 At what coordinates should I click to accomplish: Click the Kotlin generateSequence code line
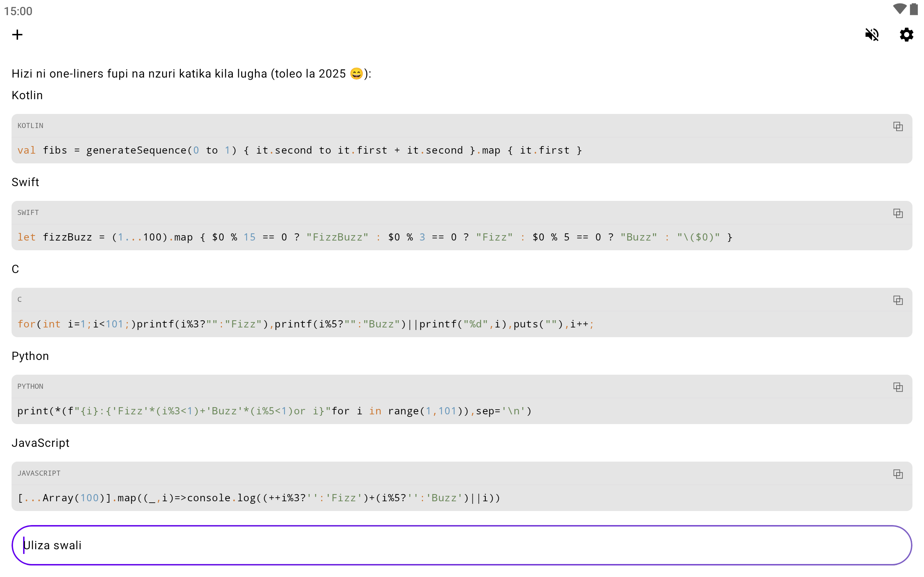click(x=299, y=150)
